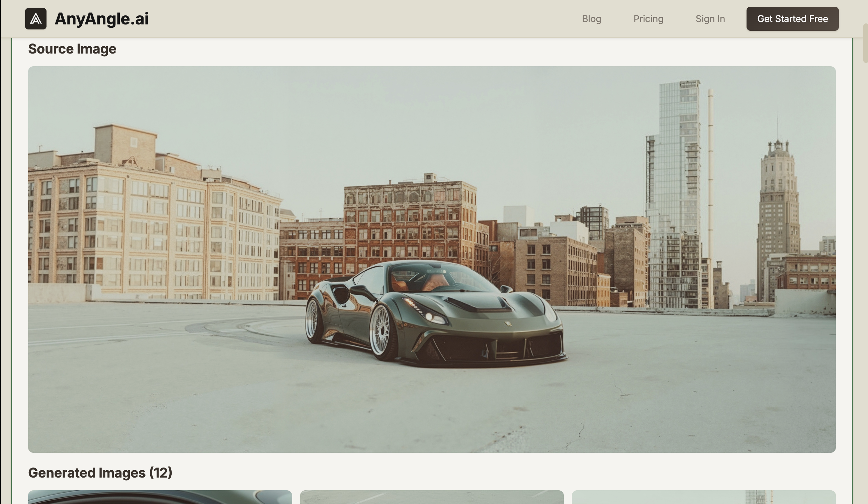868x504 pixels.
Task: Click the close-up wheel thumbnail under Generated Images
Action: pyautogui.click(x=160, y=498)
